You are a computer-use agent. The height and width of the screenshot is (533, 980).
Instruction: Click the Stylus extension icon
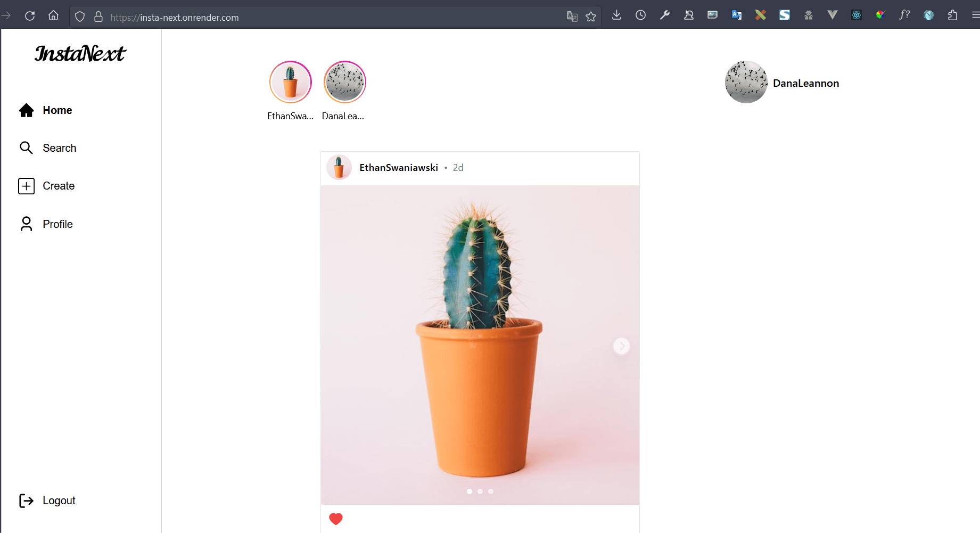[x=784, y=15]
